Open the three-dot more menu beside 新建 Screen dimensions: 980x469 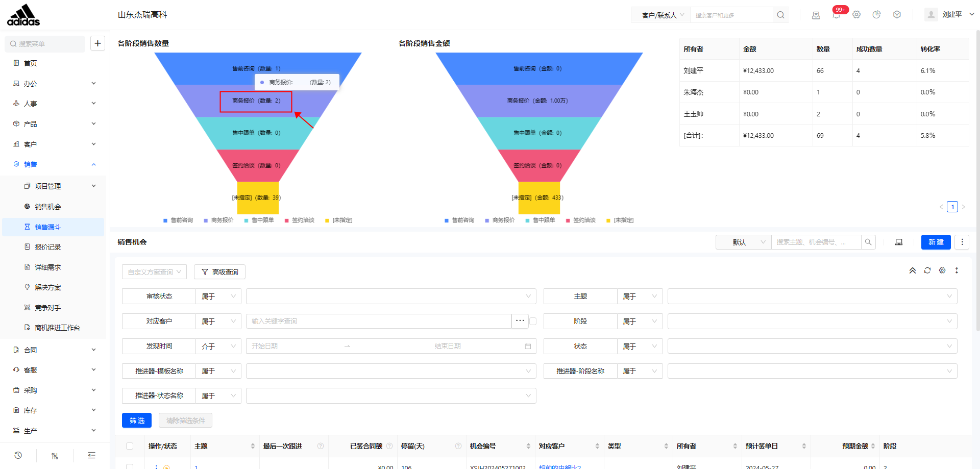pos(962,242)
